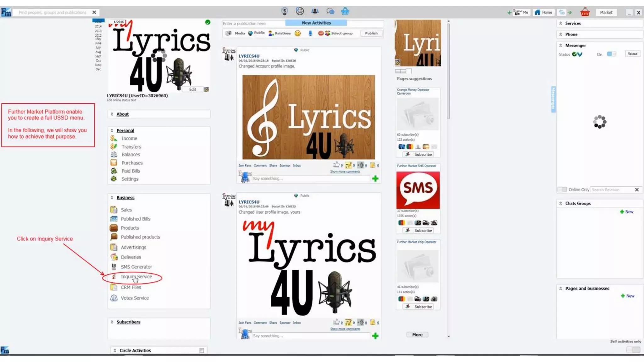Viewport: 644px width, 362px height.
Task: Click the green plus beside first comment box
Action: click(x=375, y=179)
